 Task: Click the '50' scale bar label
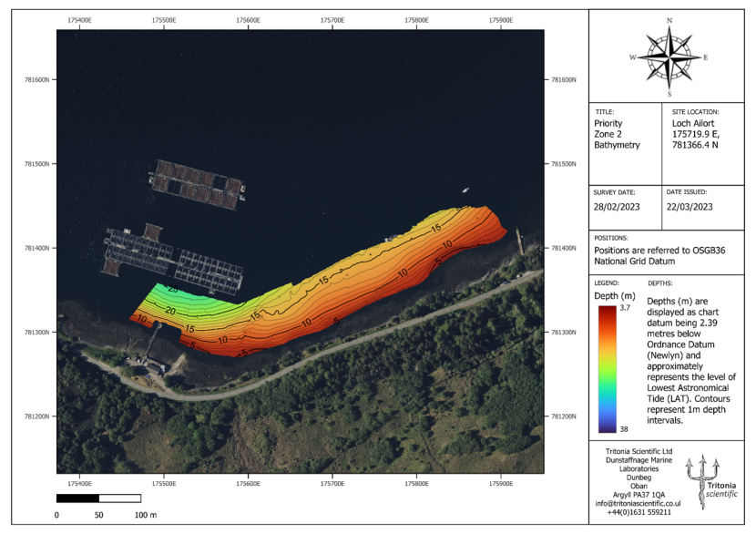99,515
